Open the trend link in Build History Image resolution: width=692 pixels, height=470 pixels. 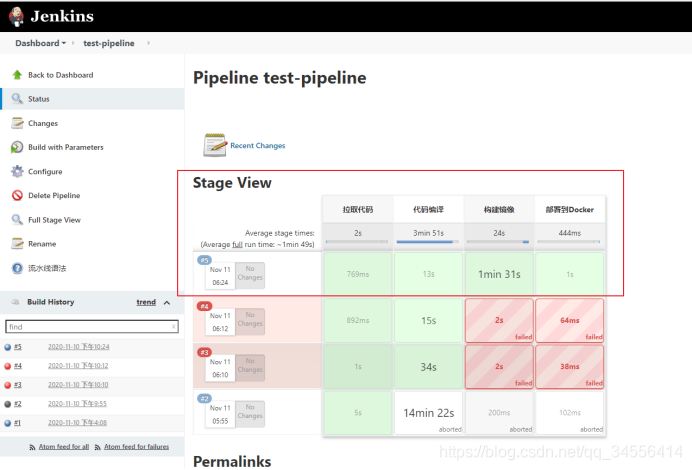[146, 302]
